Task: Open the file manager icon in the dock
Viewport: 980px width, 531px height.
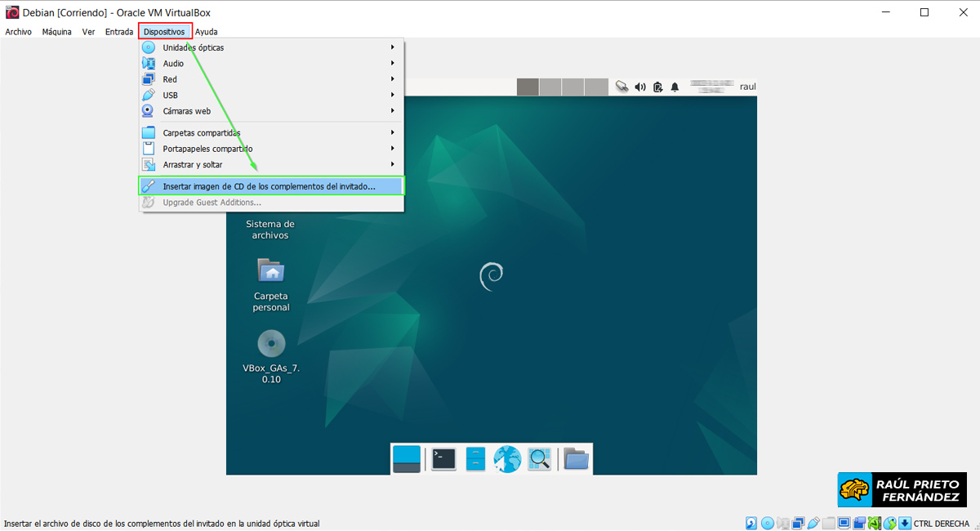Action: (575, 458)
